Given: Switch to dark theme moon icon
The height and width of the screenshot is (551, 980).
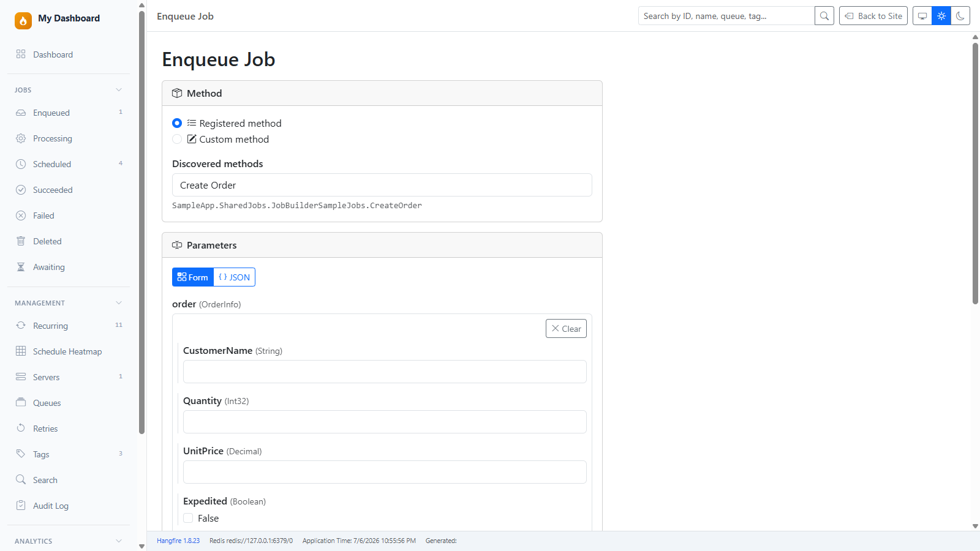Looking at the screenshot, I should coord(960,16).
